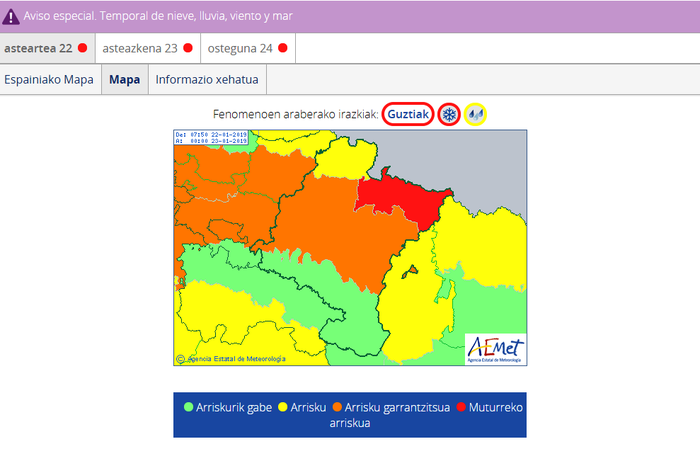Click the yellow Arrisku legend dot

point(283,407)
